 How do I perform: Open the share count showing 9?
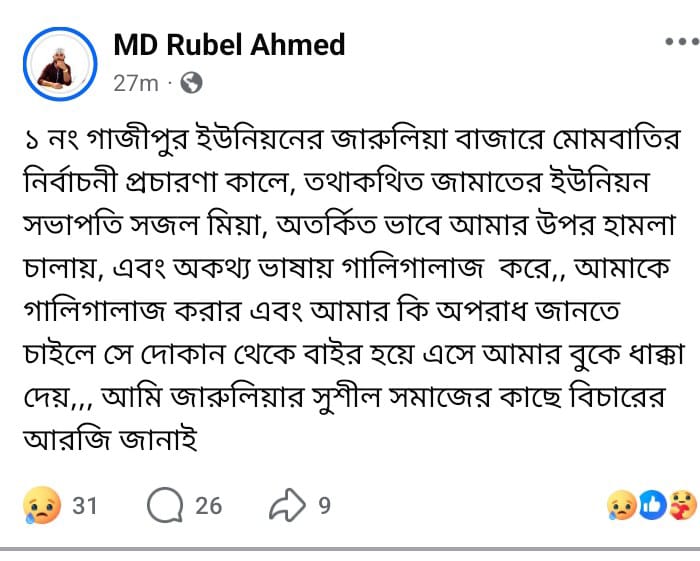(324, 506)
